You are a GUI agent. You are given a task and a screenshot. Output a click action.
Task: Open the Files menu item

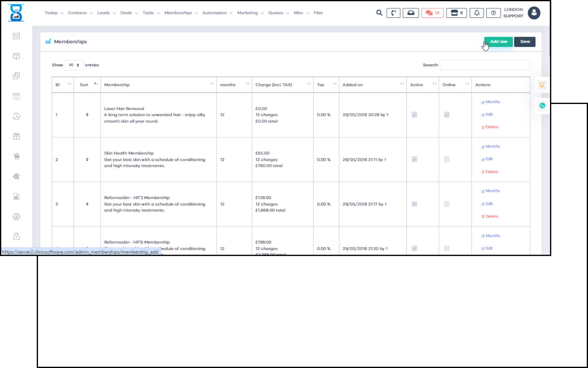pos(318,13)
